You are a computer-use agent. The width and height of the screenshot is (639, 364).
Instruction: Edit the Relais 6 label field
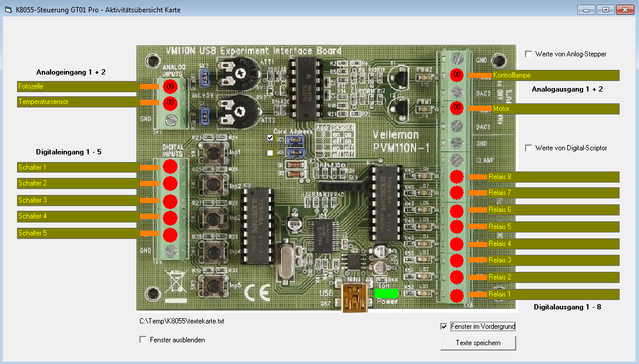[553, 210]
